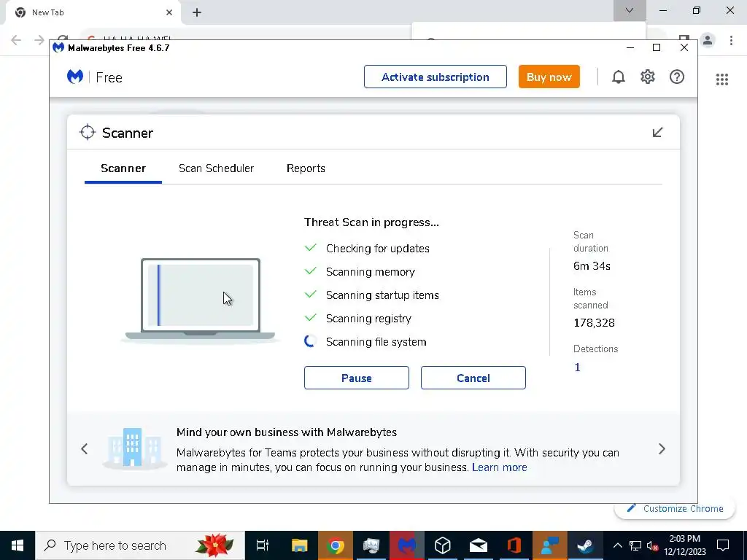Close the New Tab tab
The height and width of the screenshot is (560, 747).
(x=169, y=12)
